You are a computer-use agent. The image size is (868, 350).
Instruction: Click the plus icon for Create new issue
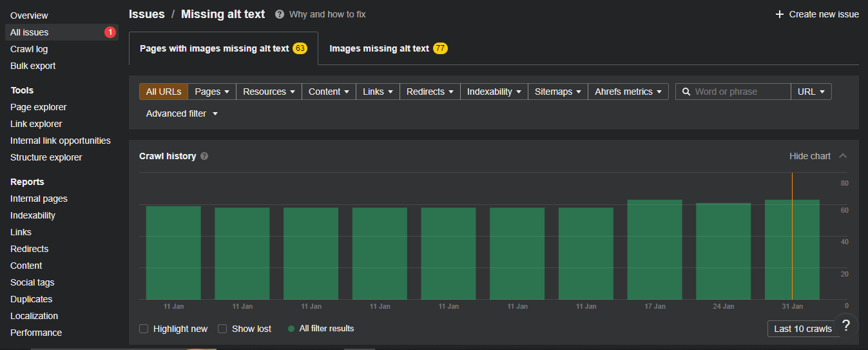(x=780, y=14)
